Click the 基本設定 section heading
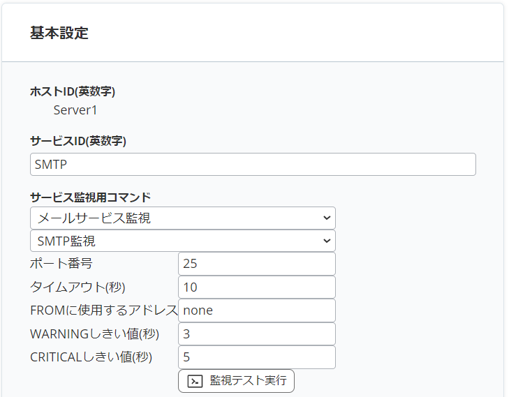The height and width of the screenshot is (397, 532). pos(59,33)
